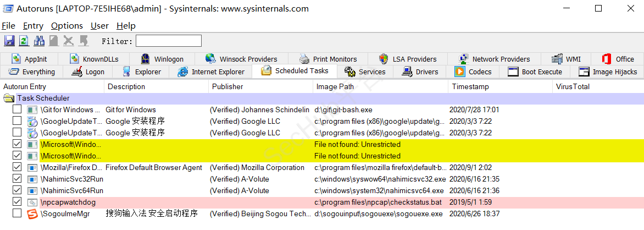Switch to the Internet Explorer tab
Image resolution: width=644 pixels, height=230 pixels.
click(x=210, y=72)
